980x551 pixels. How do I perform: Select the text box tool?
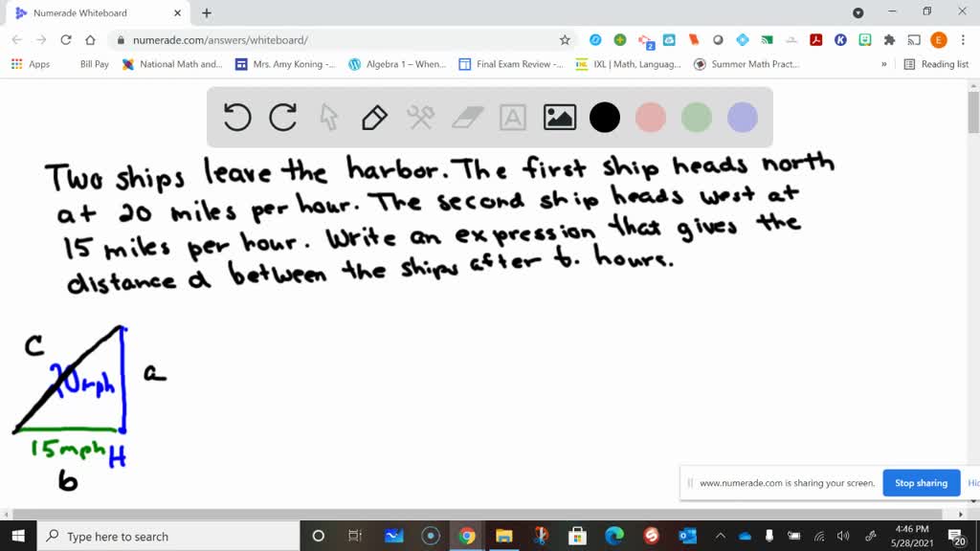point(513,118)
